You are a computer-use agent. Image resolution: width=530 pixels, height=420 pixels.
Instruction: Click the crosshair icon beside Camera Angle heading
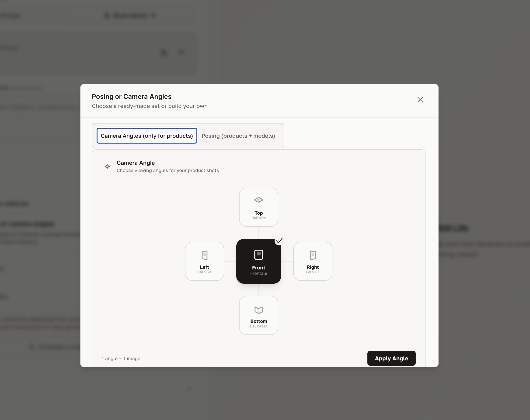point(107,166)
